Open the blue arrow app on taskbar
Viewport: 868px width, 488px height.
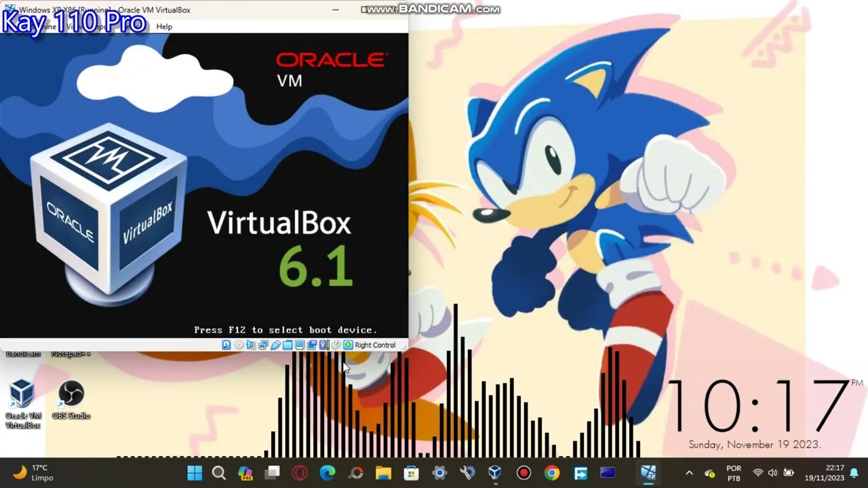pyautogui.click(x=580, y=472)
